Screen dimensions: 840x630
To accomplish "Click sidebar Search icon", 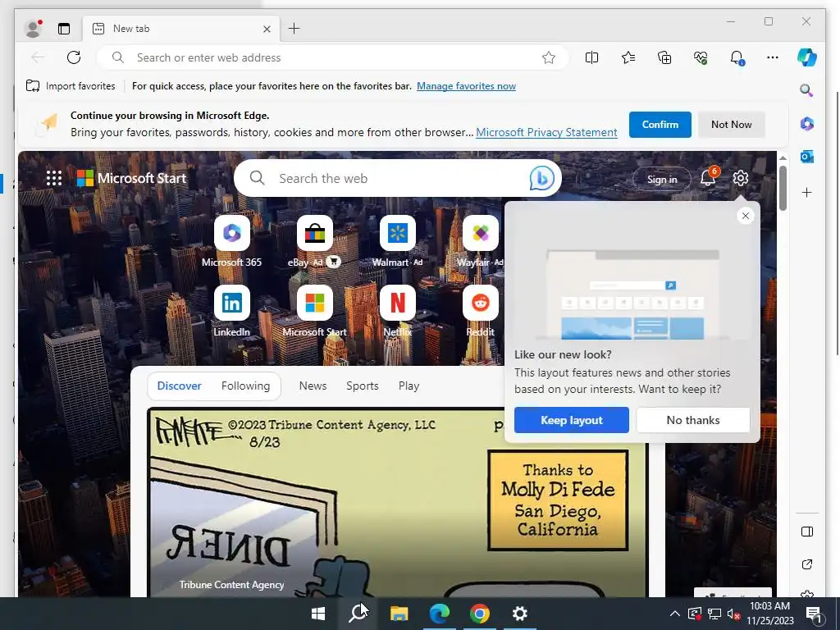I will (807, 90).
